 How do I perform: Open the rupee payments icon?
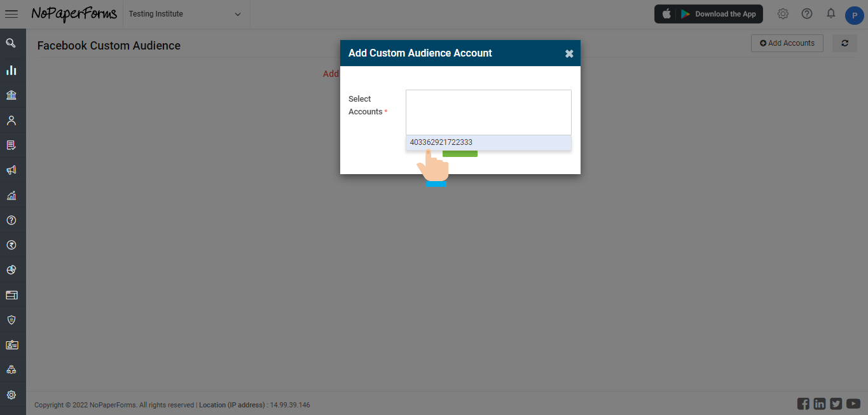point(11,245)
